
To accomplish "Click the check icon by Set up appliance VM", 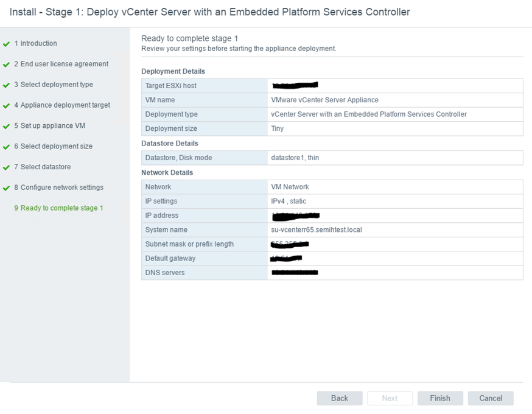I will (x=6, y=126).
